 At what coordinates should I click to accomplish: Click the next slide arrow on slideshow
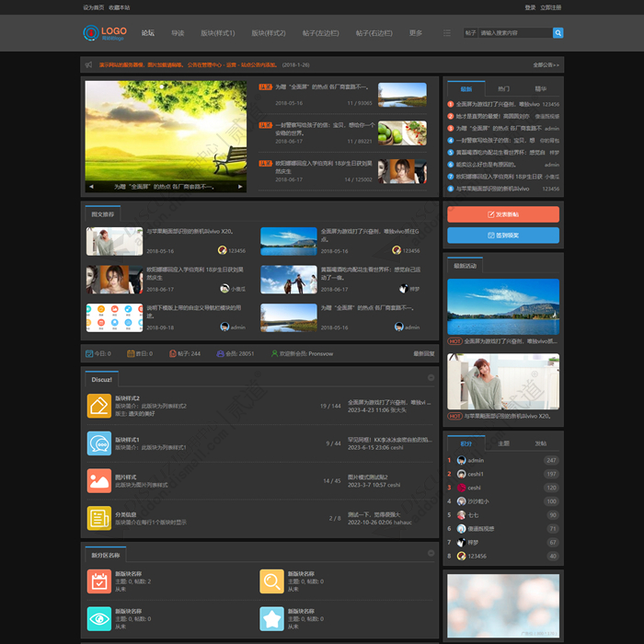tap(240, 187)
